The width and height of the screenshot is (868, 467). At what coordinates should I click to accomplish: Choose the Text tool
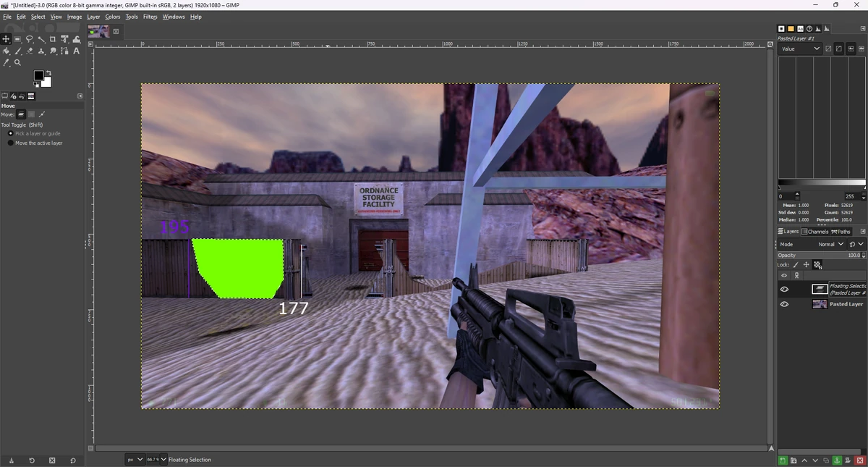(75, 51)
